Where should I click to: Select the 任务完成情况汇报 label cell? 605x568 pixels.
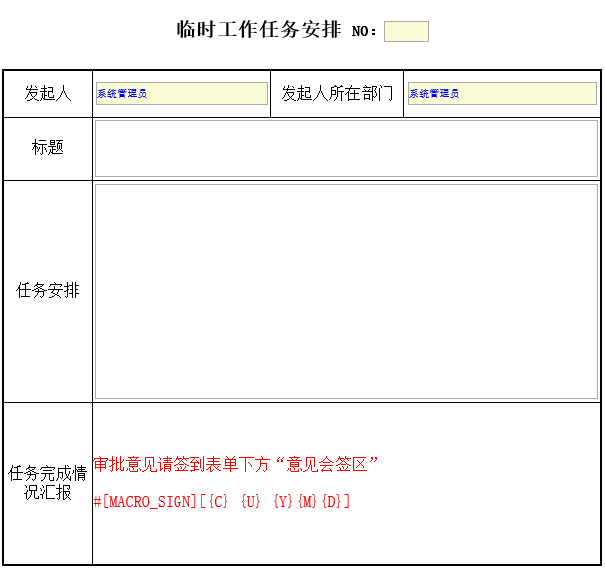click(48, 483)
